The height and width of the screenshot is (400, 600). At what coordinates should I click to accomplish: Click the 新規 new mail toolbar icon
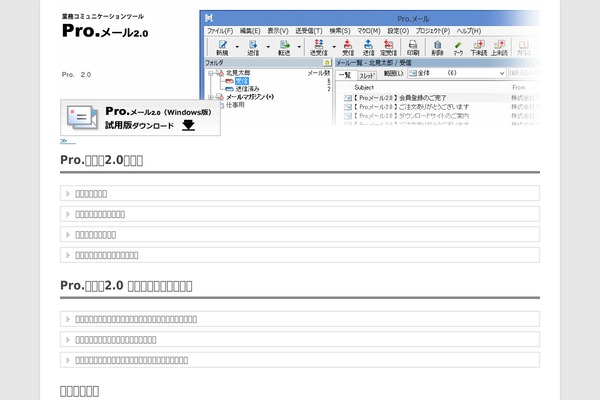tap(222, 48)
